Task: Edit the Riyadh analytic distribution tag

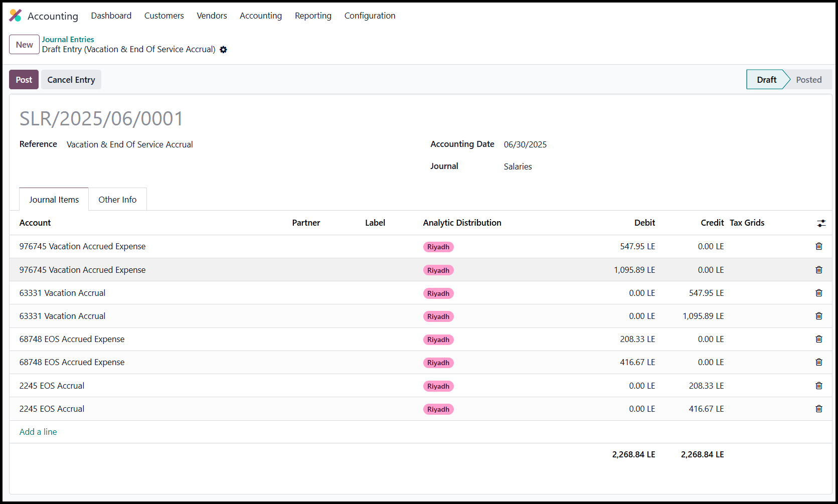Action: [438, 247]
